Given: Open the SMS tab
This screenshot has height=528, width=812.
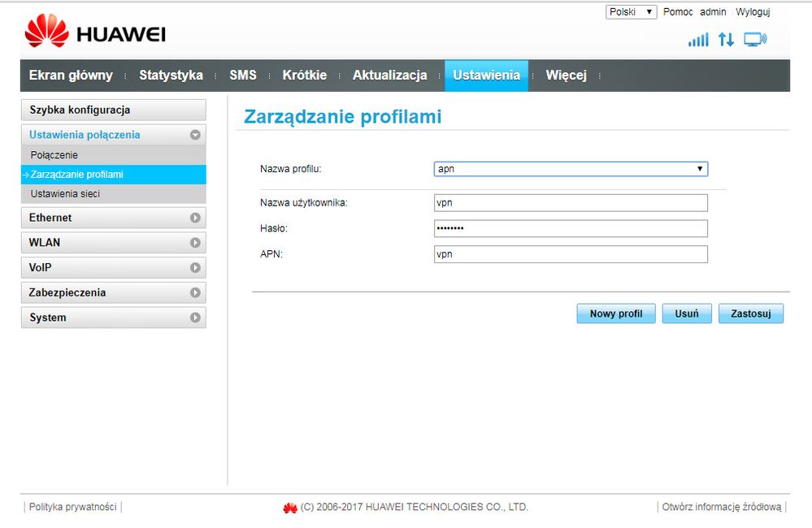Looking at the screenshot, I should (242, 76).
